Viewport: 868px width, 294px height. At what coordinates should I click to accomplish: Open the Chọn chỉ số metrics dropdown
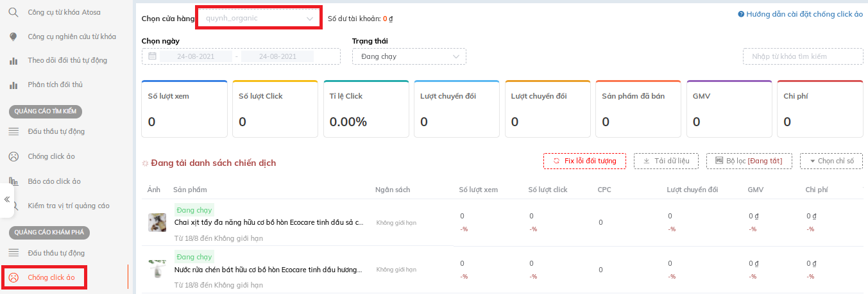tap(831, 161)
